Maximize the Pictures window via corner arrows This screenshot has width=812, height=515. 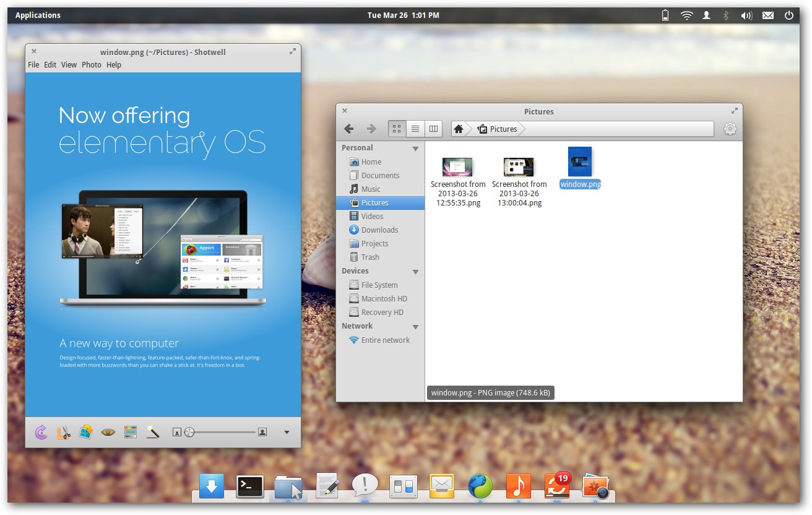[735, 111]
